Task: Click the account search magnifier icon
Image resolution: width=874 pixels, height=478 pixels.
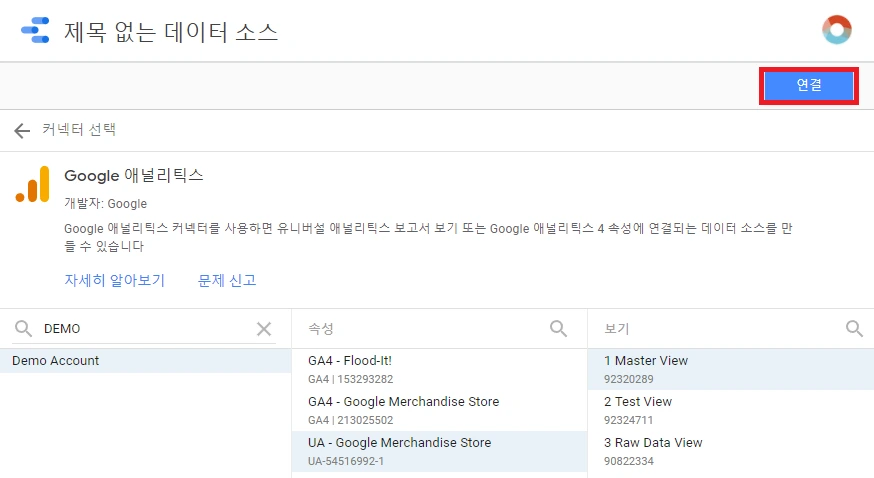Action: tap(23, 329)
